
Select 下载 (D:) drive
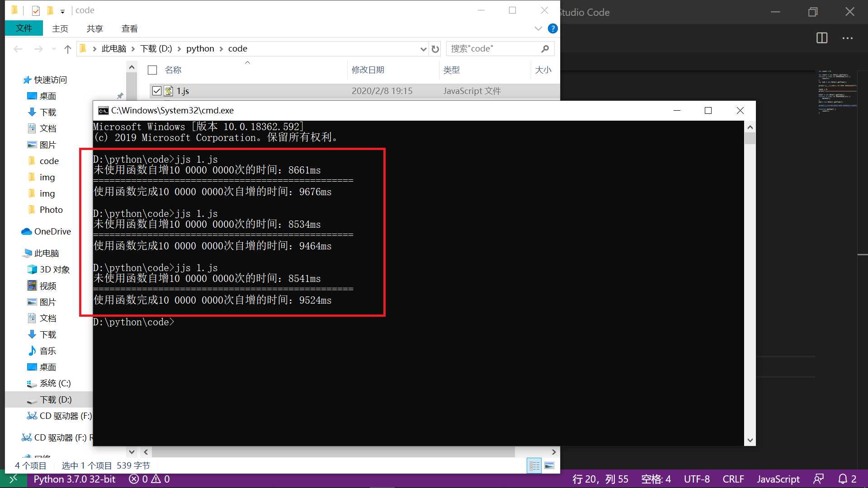(x=49, y=399)
